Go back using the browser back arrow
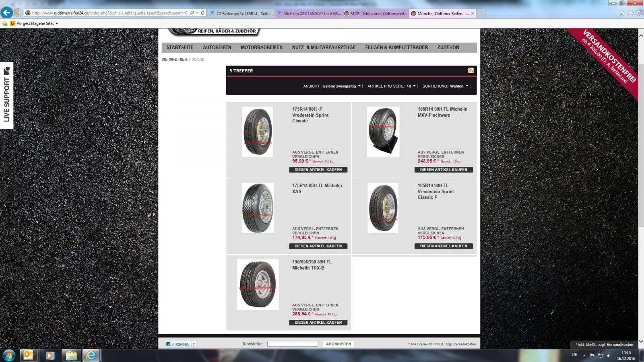 6,12
